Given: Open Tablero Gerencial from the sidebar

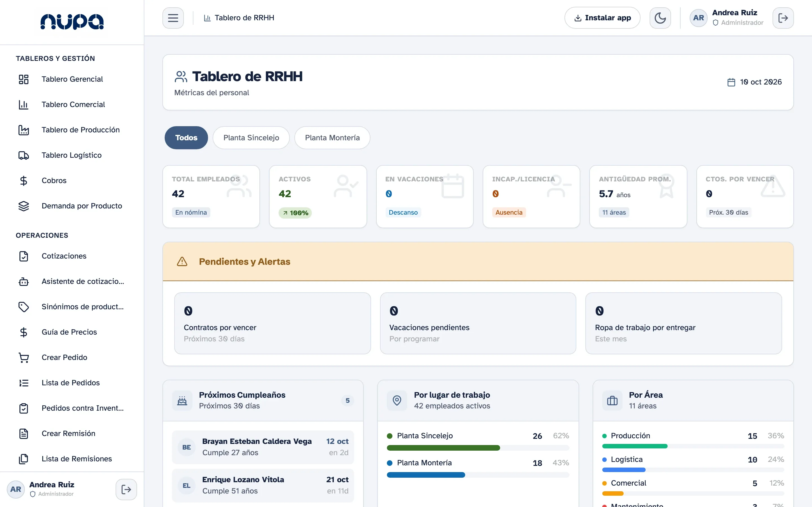Looking at the screenshot, I should pos(72,79).
